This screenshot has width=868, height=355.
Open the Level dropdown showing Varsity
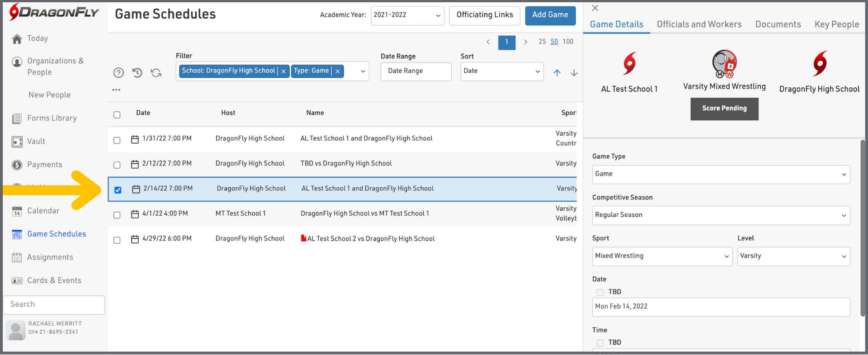click(x=793, y=256)
